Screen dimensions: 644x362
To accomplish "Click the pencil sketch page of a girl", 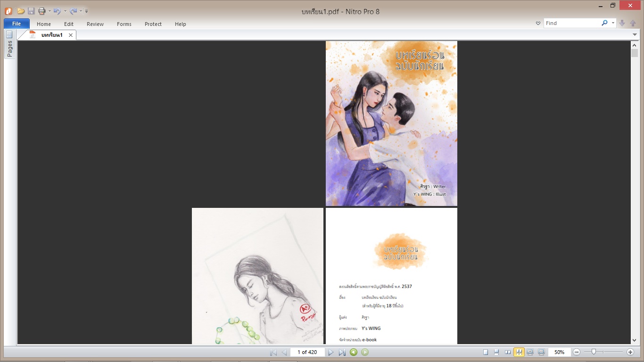I will pos(257,276).
